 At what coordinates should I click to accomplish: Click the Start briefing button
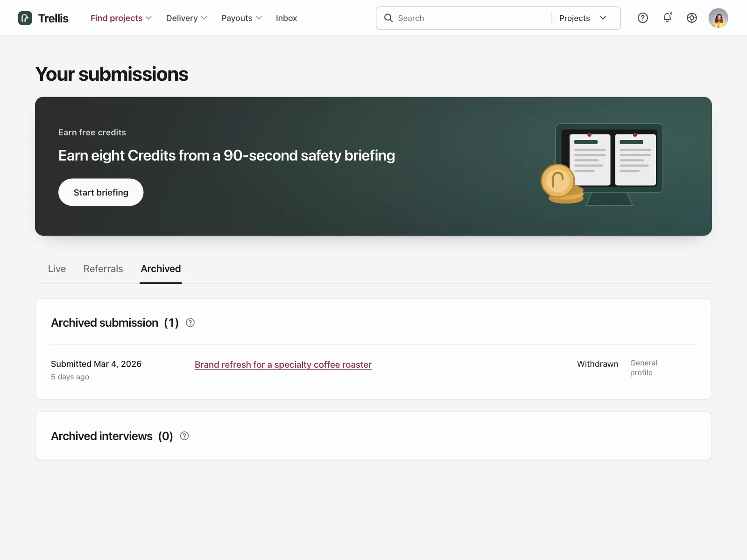coord(101,192)
